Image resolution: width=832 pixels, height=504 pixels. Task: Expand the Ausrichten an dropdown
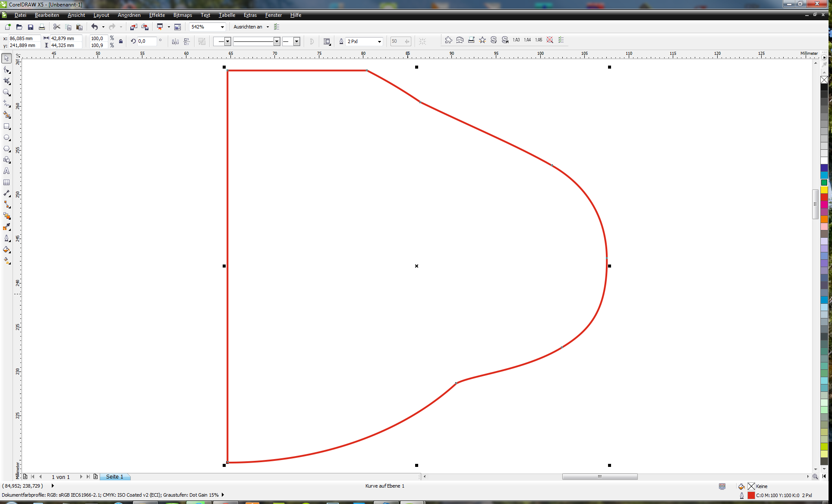pyautogui.click(x=268, y=27)
